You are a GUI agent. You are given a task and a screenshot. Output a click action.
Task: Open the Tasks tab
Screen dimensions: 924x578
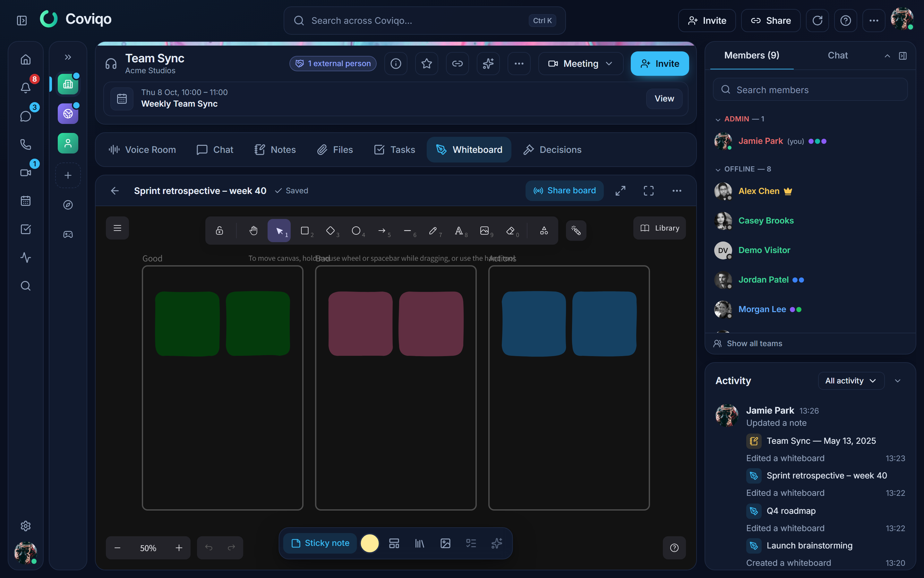point(394,150)
